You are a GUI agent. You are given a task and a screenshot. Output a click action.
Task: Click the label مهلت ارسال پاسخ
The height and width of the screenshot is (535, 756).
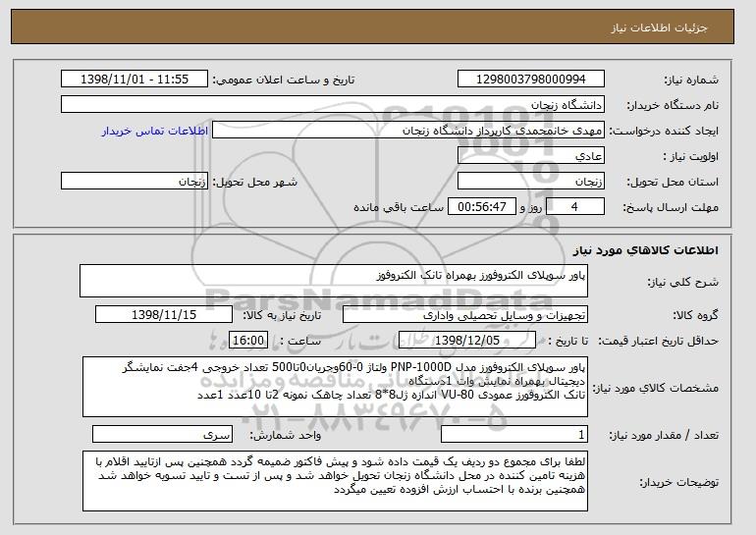(x=671, y=208)
